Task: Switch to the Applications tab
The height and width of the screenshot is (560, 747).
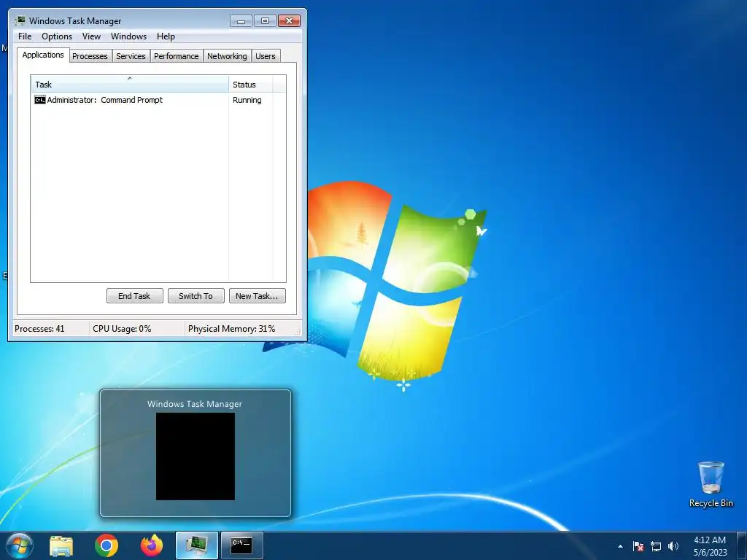Action: (43, 55)
